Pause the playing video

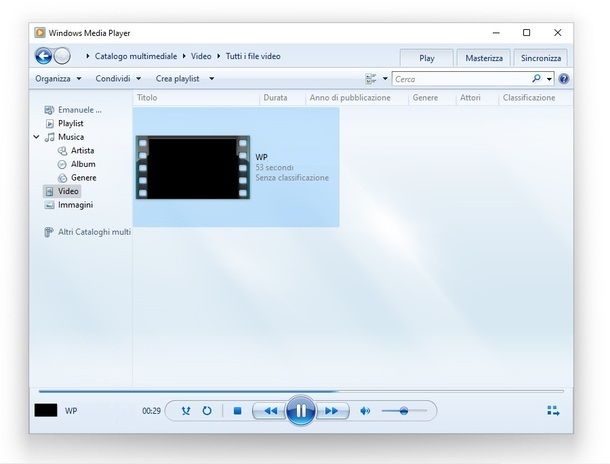[x=300, y=411]
